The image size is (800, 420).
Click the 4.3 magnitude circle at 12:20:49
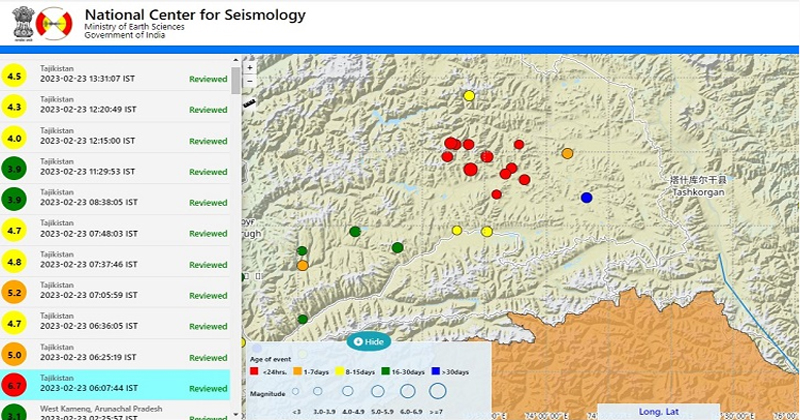[14, 107]
